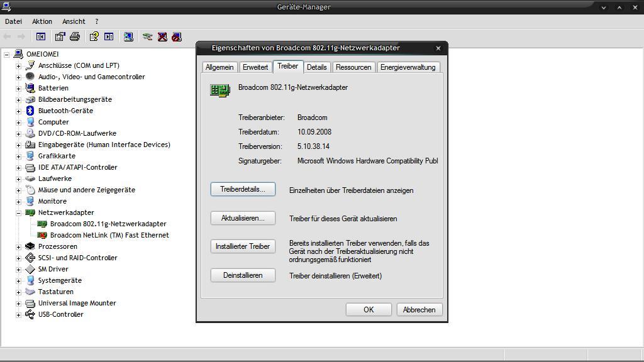Click the Installierter Treiber button
Screen dimensions: 644x362
click(x=243, y=246)
